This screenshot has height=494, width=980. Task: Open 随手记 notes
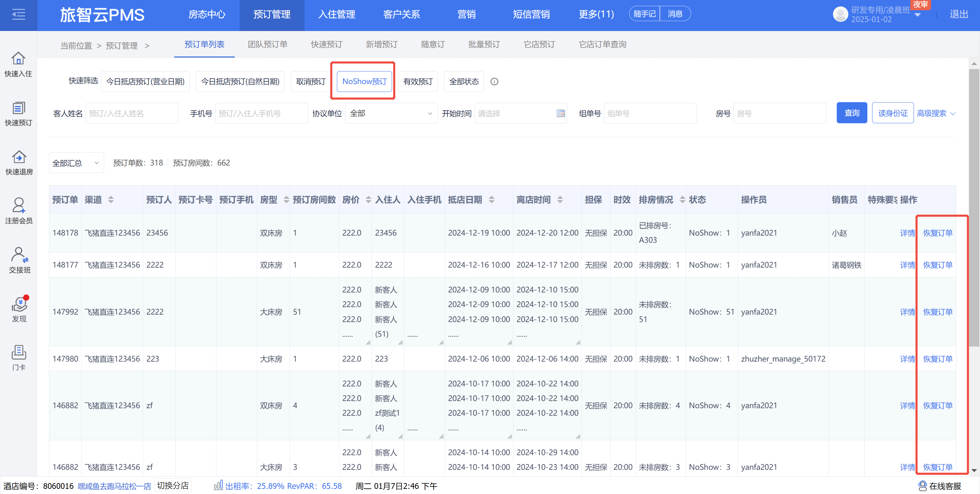[644, 14]
